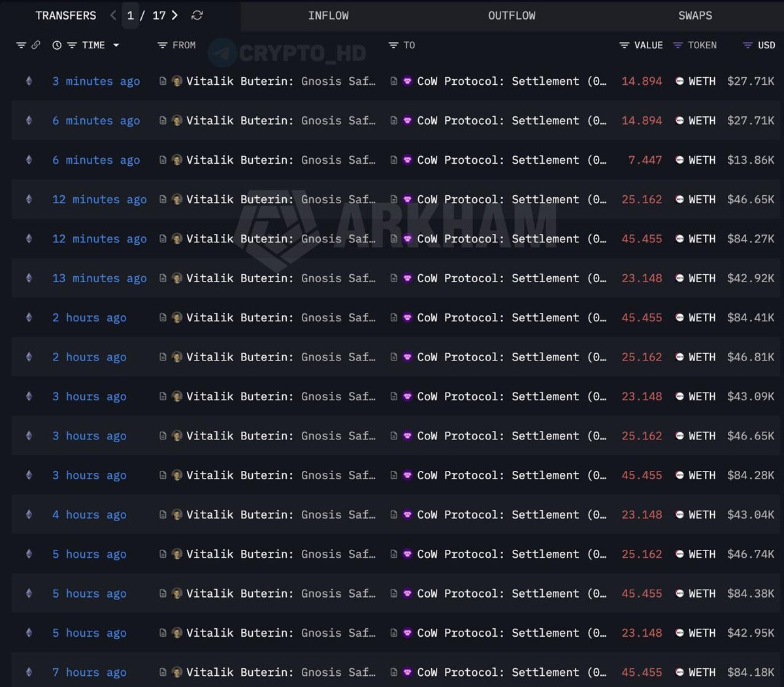This screenshot has width=784, height=687.
Task: Click the 14.894 value in 3 minutes row
Action: click(642, 81)
